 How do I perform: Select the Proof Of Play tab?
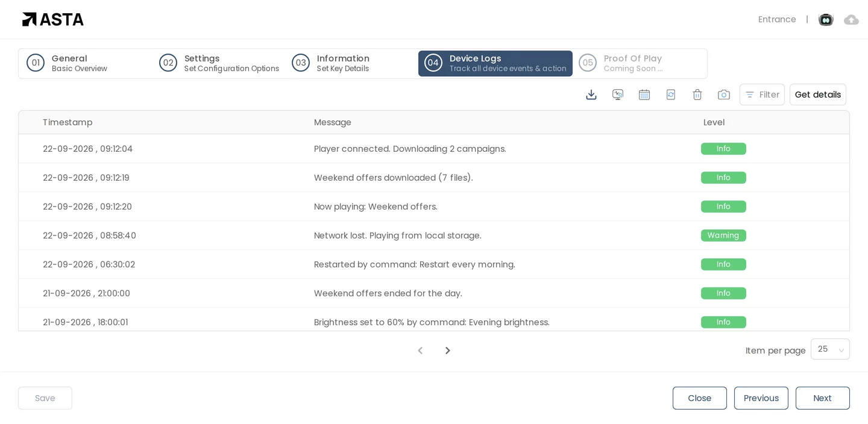tap(621, 63)
